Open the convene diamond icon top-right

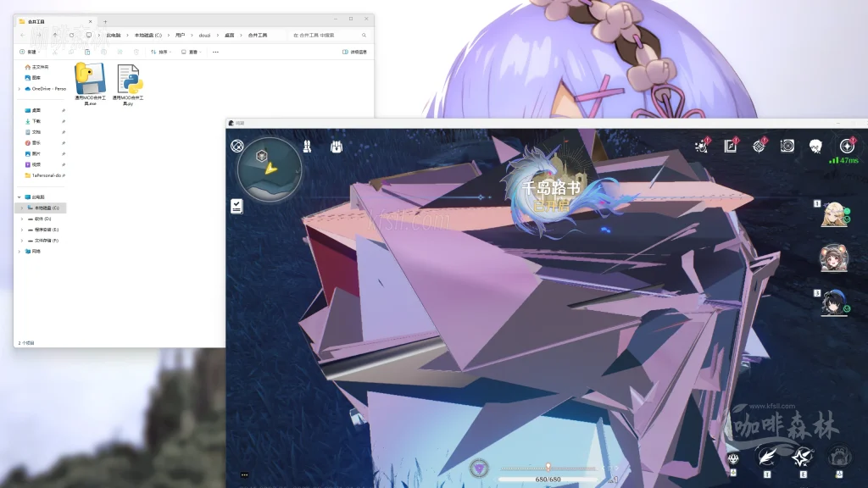click(757, 147)
